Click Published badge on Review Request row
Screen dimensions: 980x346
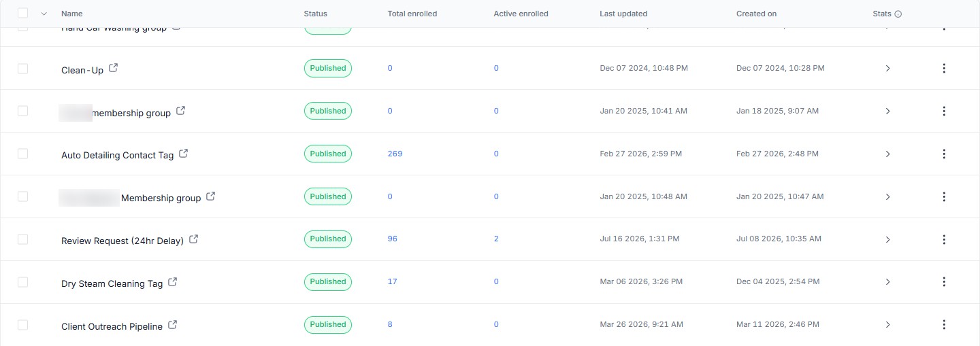[327, 239]
